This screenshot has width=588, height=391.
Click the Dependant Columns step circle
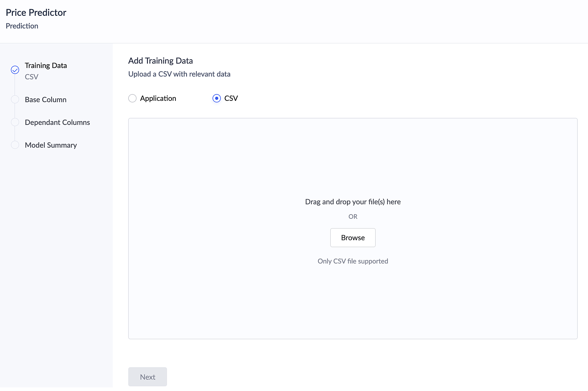point(15,122)
